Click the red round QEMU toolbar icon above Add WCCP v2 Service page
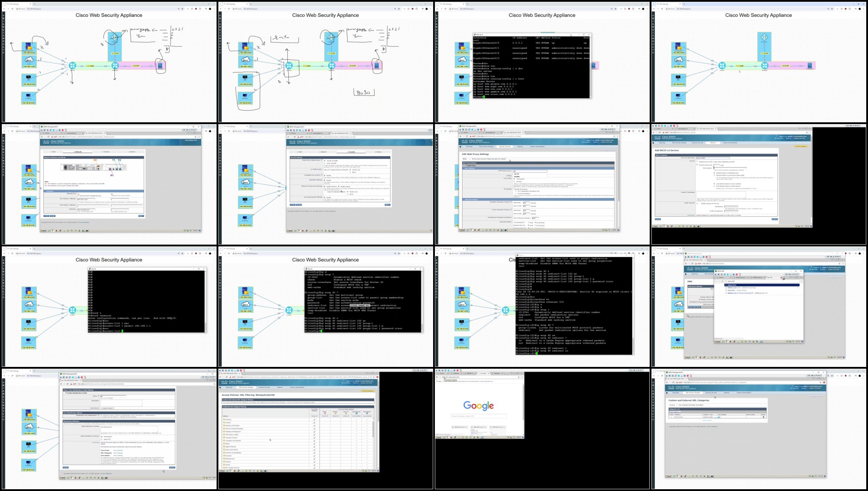Screen dimensions: 868x491 (674, 126)
